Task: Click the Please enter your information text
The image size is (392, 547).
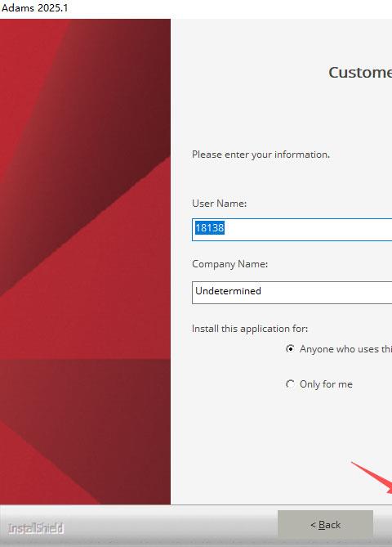Action: (x=261, y=155)
